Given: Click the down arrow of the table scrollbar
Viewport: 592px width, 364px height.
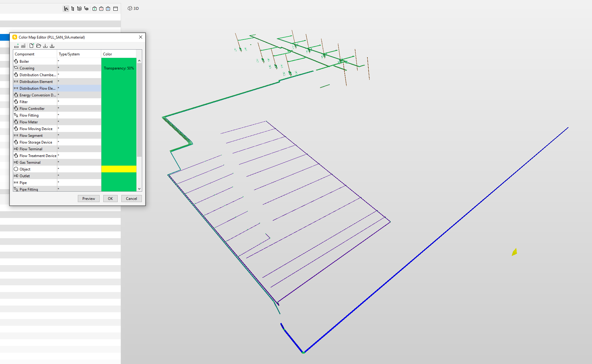Looking at the screenshot, I should (x=139, y=189).
